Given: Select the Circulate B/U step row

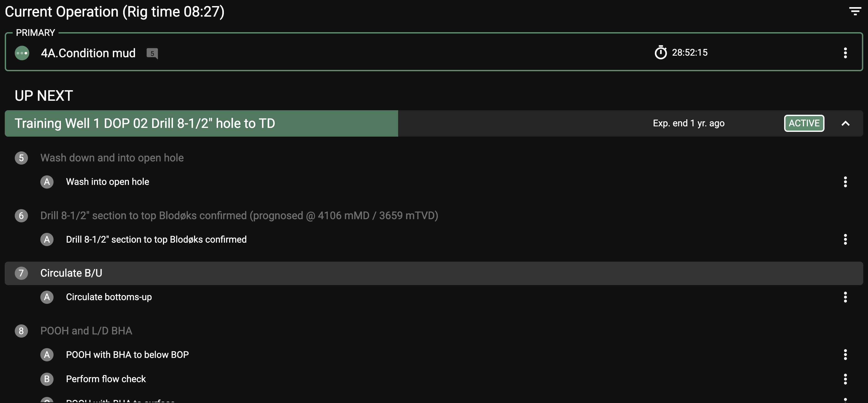Looking at the screenshot, I should (71, 273).
